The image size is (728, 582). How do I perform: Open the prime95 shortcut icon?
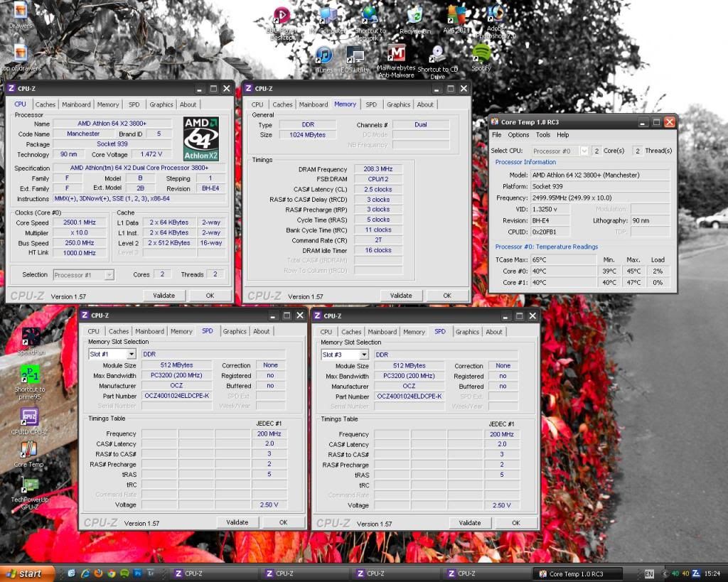pyautogui.click(x=29, y=375)
